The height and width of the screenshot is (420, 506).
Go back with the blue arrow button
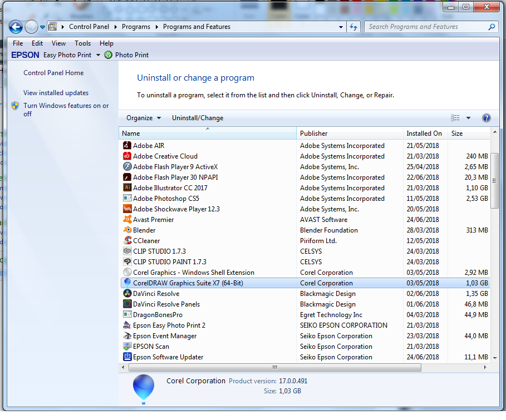(x=16, y=27)
